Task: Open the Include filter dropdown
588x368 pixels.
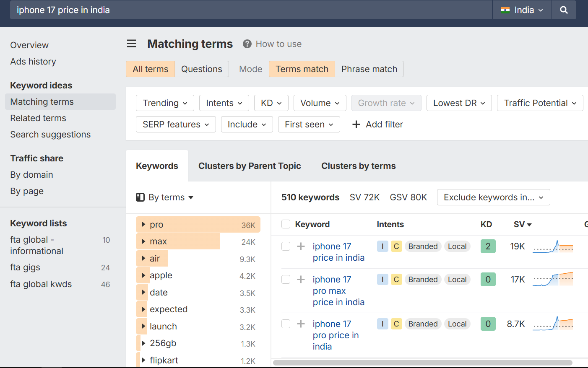Action: point(247,124)
